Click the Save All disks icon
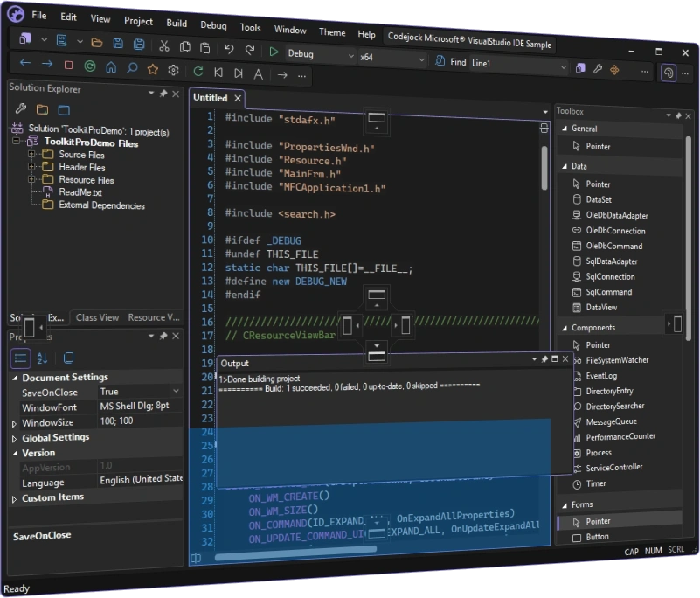The height and width of the screenshot is (598, 700). [x=139, y=45]
